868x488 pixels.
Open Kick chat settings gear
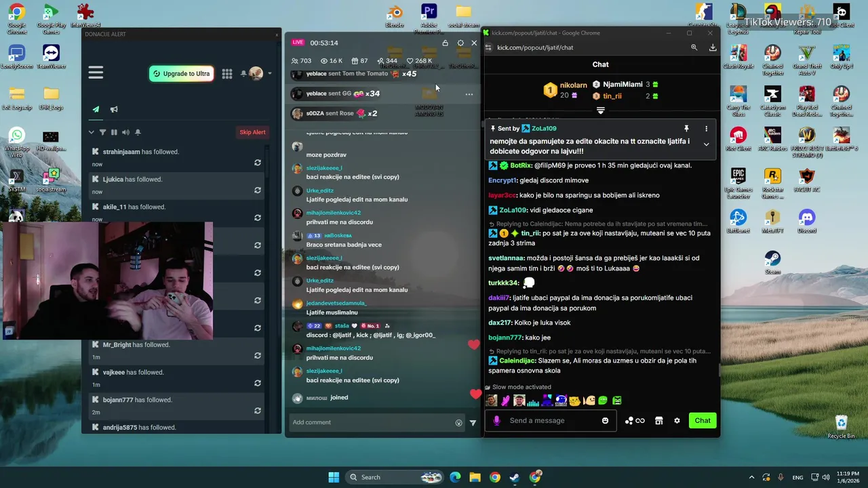677,420
